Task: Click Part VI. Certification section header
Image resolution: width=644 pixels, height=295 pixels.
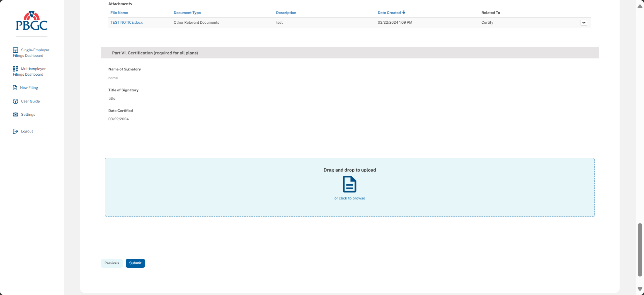Action: click(350, 53)
